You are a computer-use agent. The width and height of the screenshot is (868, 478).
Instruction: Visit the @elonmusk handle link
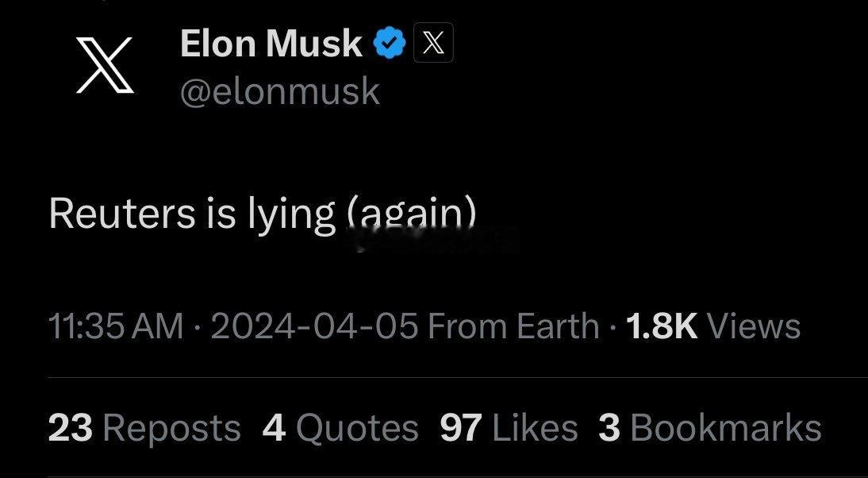(280, 91)
